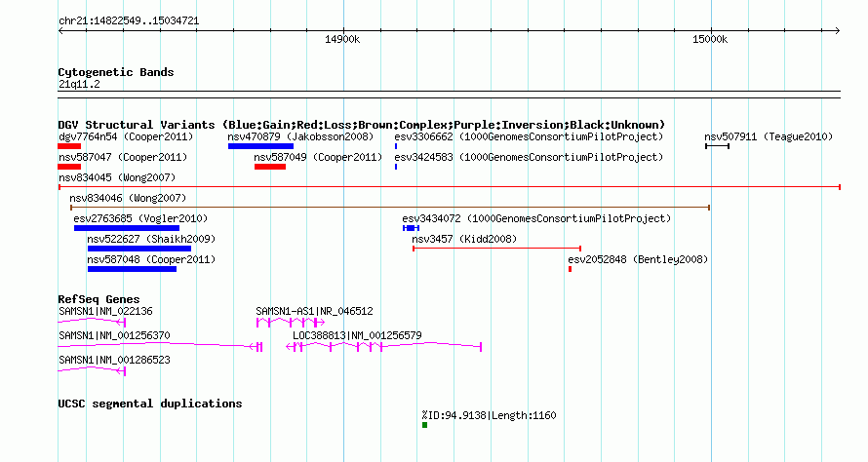The width and height of the screenshot is (868, 462).
Task: Open the SAMSN1|NM_001256370 gene label
Action: point(114,336)
